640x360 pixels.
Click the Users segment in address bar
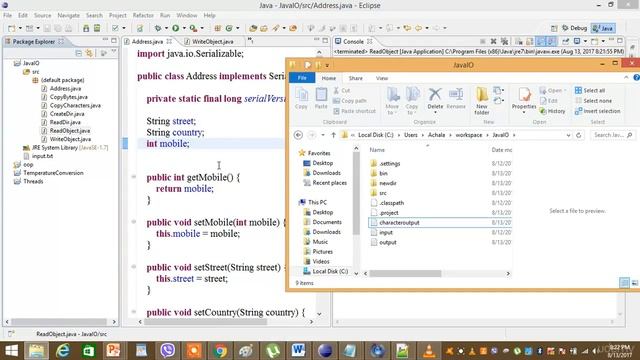pyautogui.click(x=411, y=135)
